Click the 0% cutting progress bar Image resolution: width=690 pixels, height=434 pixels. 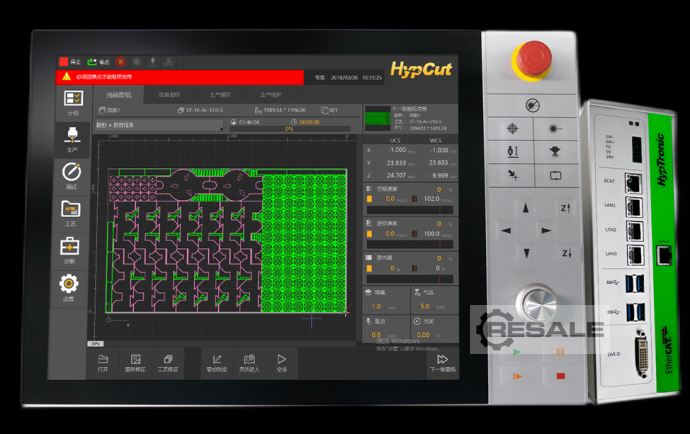[x=290, y=129]
